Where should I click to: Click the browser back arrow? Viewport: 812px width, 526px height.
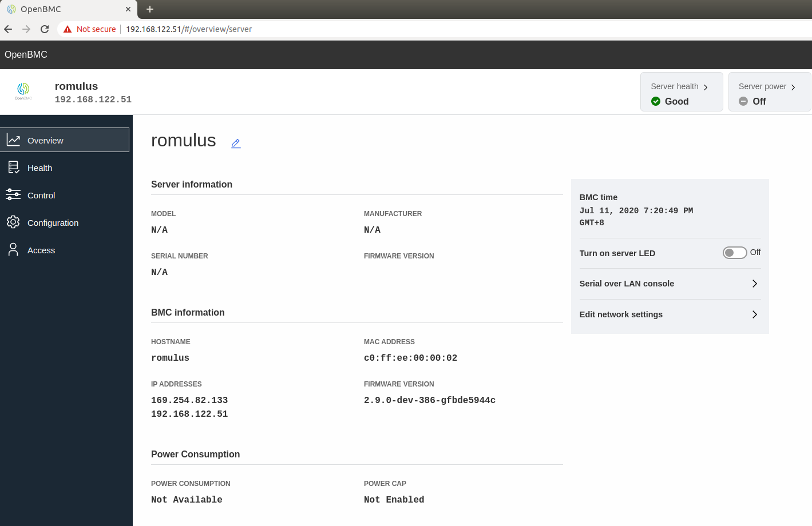[8, 29]
